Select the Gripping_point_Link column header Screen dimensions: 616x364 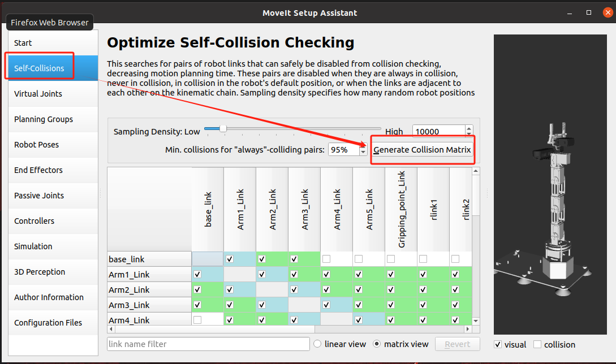401,209
